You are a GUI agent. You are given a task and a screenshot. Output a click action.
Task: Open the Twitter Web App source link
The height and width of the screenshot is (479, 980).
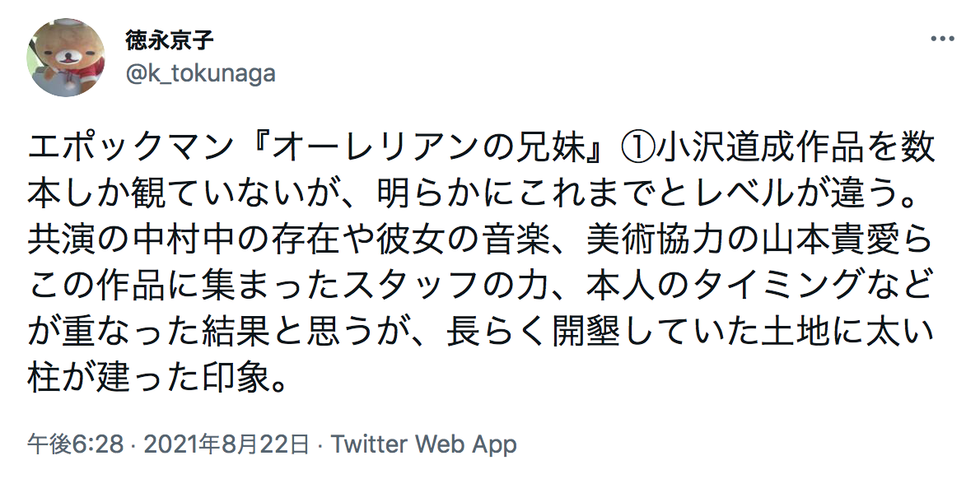pyautogui.click(x=423, y=444)
